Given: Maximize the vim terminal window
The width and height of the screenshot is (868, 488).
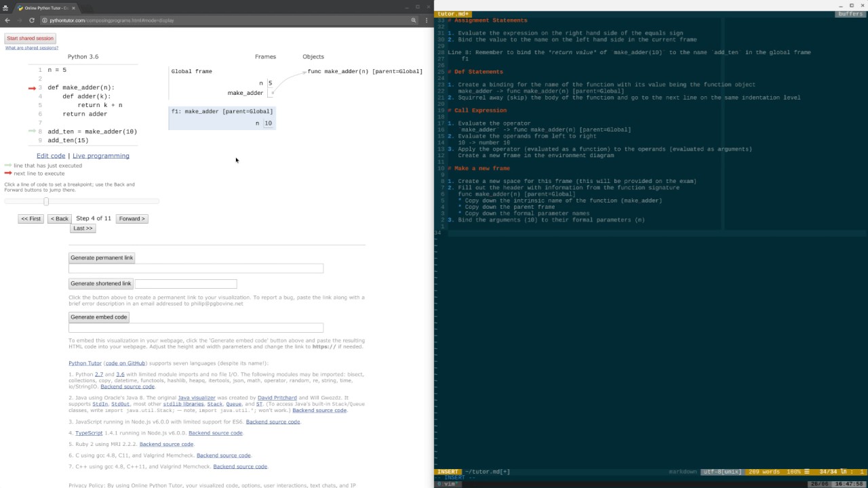Looking at the screenshot, I should point(852,5).
